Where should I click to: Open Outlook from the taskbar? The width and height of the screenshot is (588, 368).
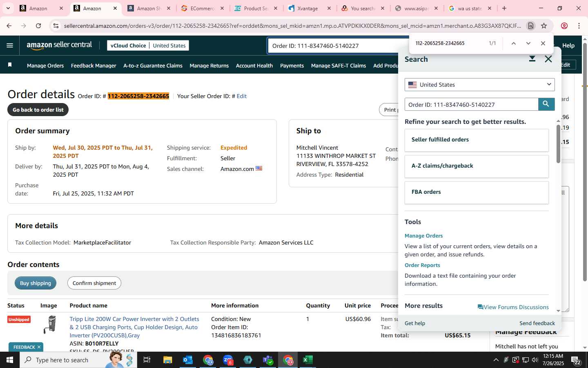[188, 360]
